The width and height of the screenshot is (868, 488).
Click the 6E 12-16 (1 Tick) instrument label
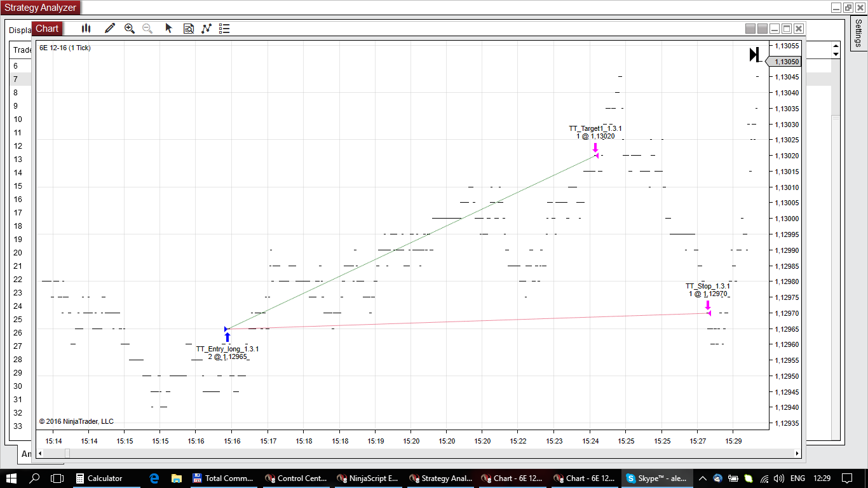[65, 48]
